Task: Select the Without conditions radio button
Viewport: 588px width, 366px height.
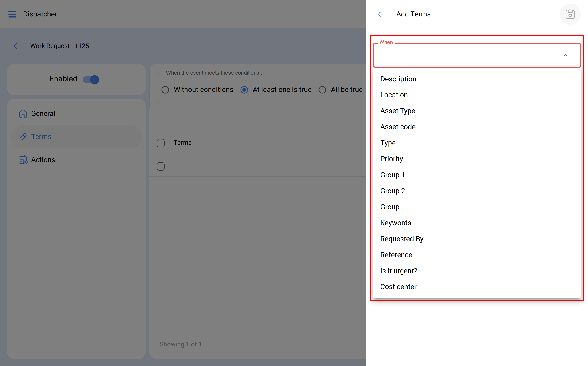Action: pos(165,90)
